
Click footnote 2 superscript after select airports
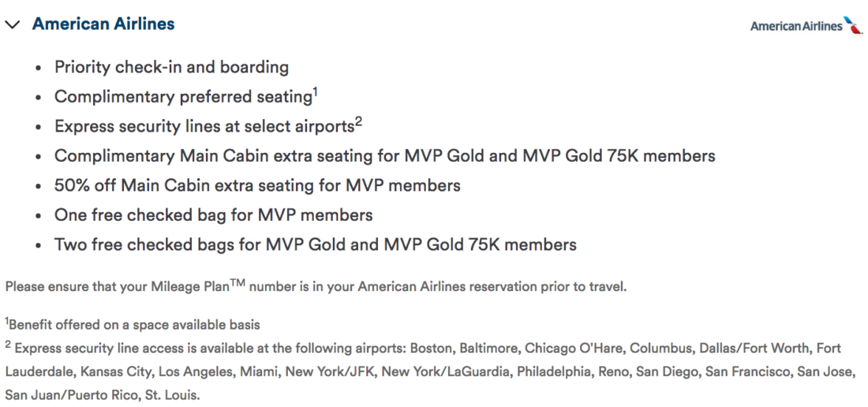[358, 121]
